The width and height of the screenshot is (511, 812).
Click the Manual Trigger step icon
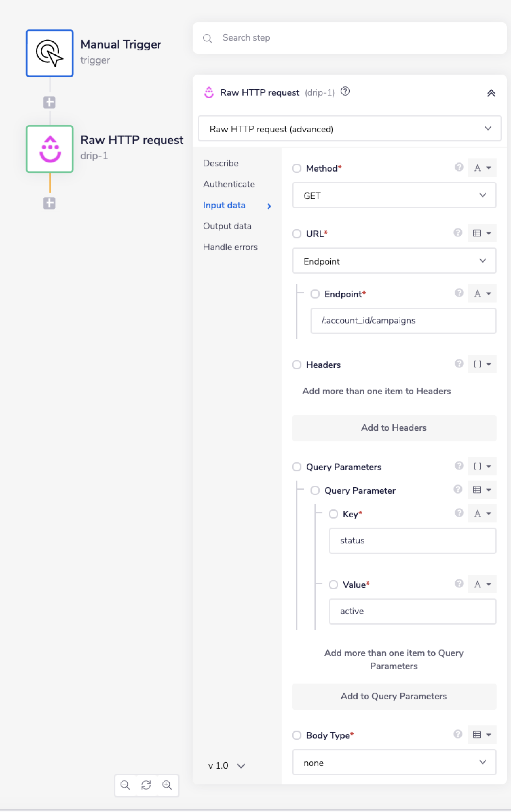[x=50, y=53]
